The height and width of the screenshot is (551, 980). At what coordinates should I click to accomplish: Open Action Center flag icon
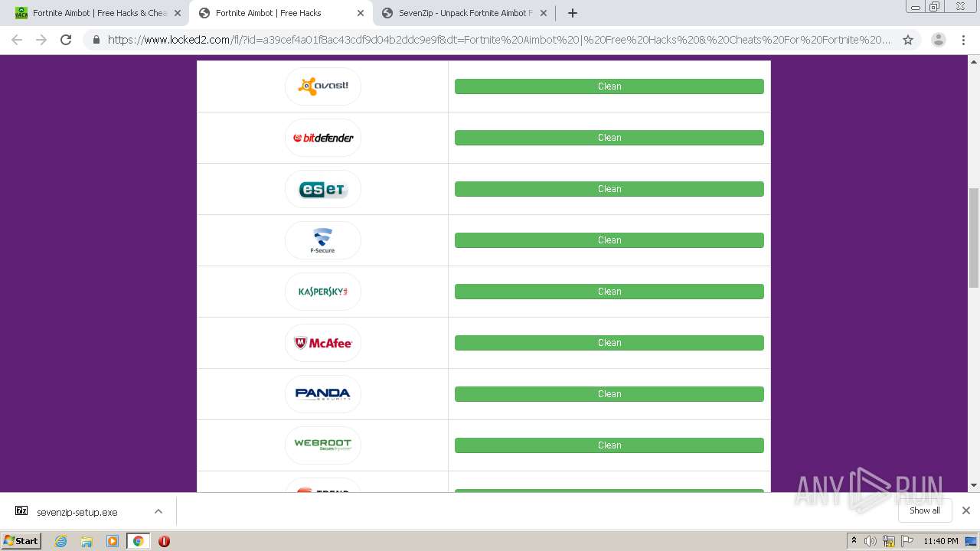pos(906,541)
